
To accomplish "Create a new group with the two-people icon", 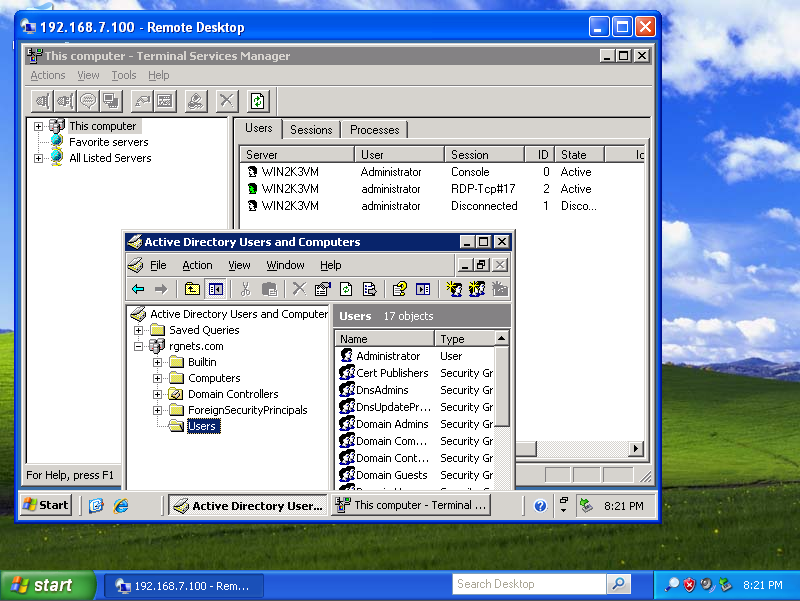I will 477,289.
